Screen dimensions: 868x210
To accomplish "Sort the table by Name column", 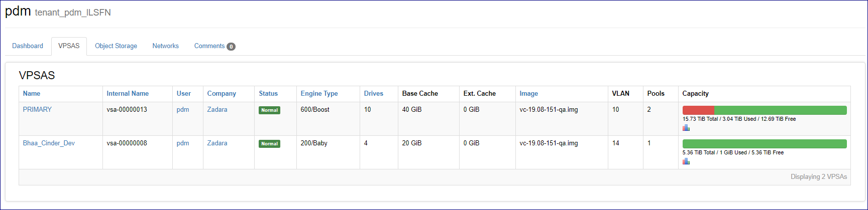I will tap(32, 94).
